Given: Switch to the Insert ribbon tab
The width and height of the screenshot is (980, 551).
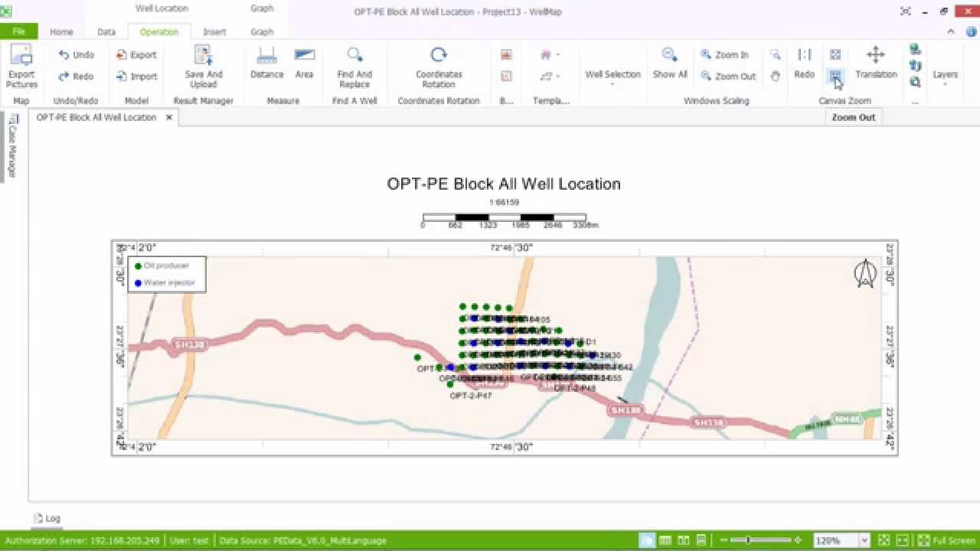Looking at the screenshot, I should point(214,32).
